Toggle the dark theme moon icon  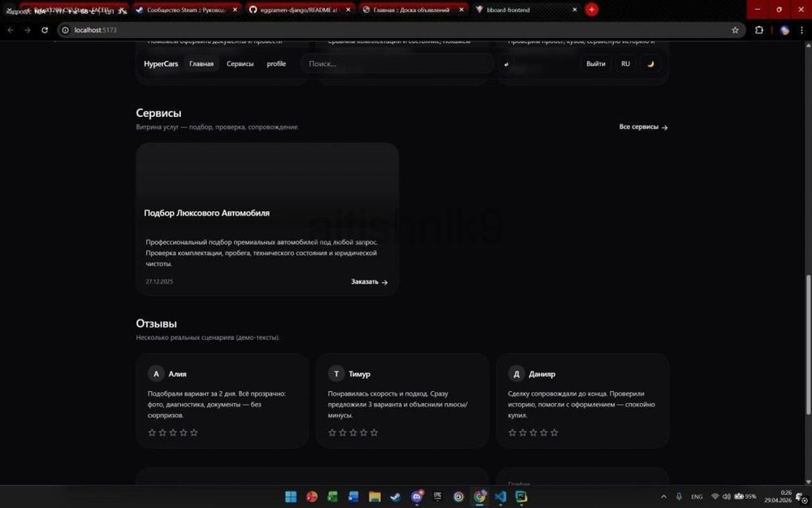click(651, 63)
